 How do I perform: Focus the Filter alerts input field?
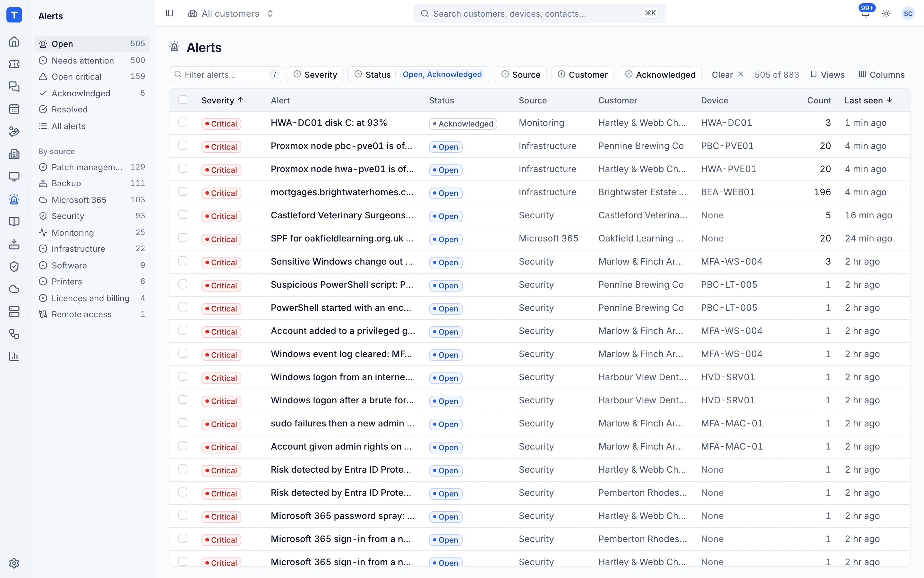click(225, 74)
